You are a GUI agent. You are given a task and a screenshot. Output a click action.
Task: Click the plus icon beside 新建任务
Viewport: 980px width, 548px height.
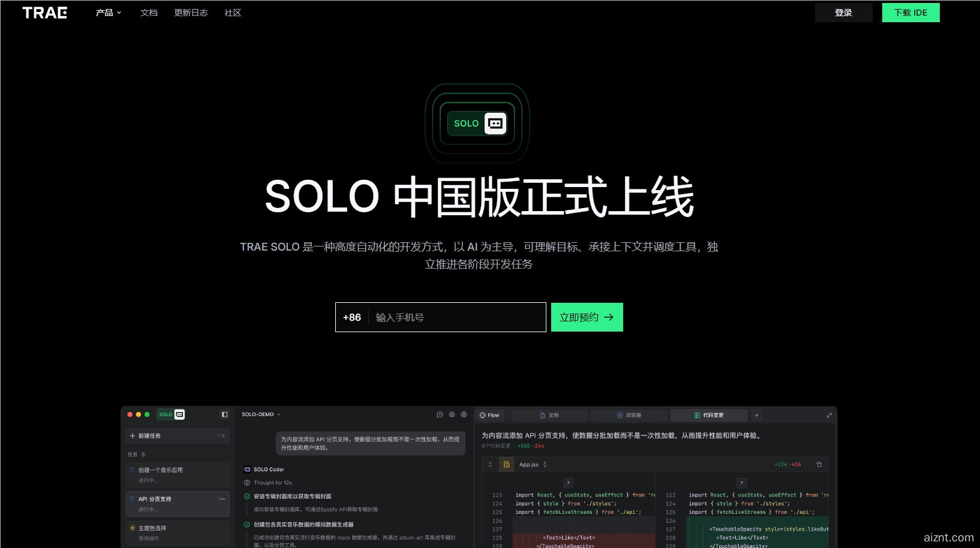coord(131,436)
